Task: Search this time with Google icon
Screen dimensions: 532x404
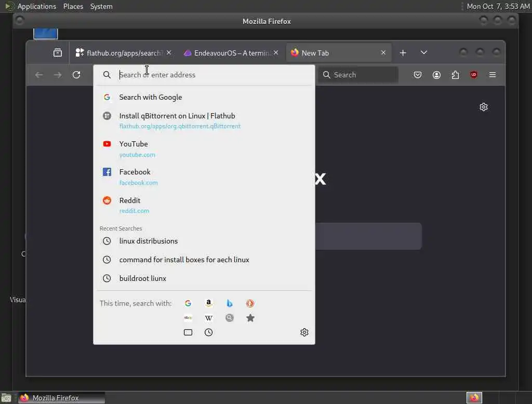Action: pyautogui.click(x=188, y=303)
